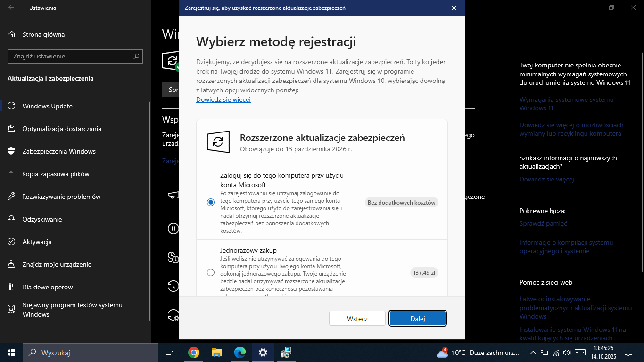Open Optymalizacja dostarczania settings page
The width and height of the screenshot is (644, 362).
tap(62, 129)
